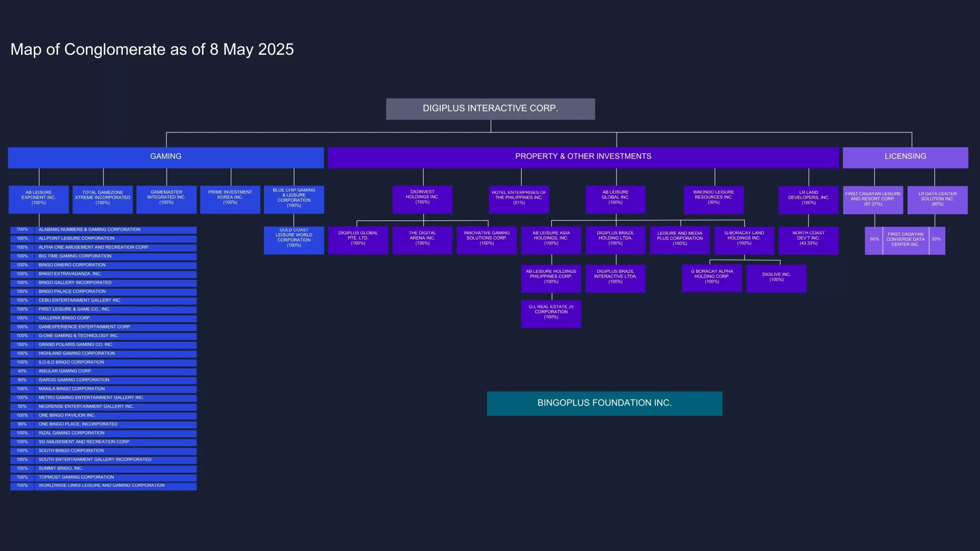Click the 55% cell for Negrense Entertainment Gallery

pos(22,407)
